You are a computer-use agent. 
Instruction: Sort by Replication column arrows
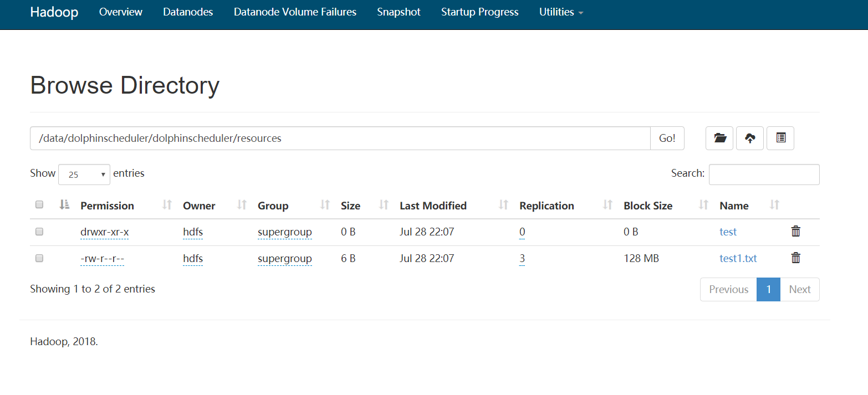click(607, 205)
